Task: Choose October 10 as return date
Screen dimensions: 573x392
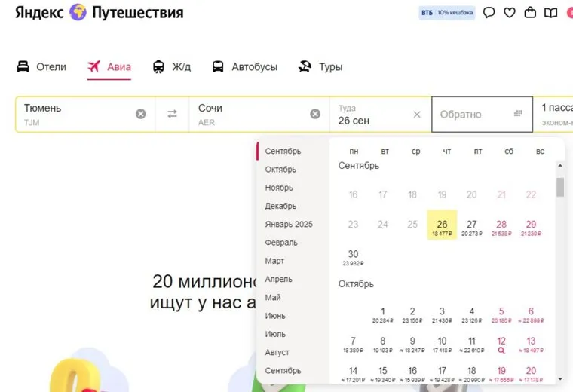Action: [x=442, y=344]
